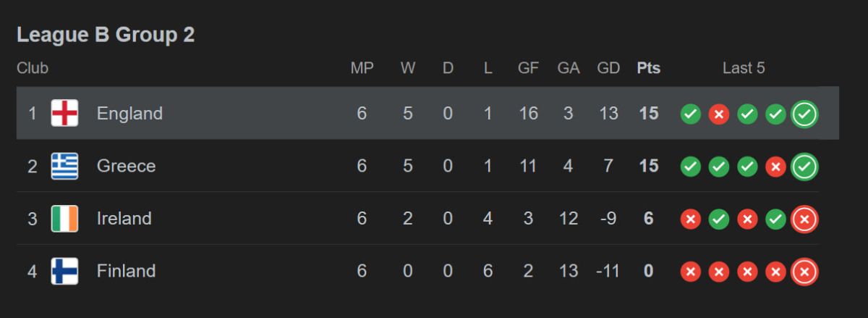Click Finland's latest loss circled X icon
This screenshot has width=868, height=318.
click(804, 272)
